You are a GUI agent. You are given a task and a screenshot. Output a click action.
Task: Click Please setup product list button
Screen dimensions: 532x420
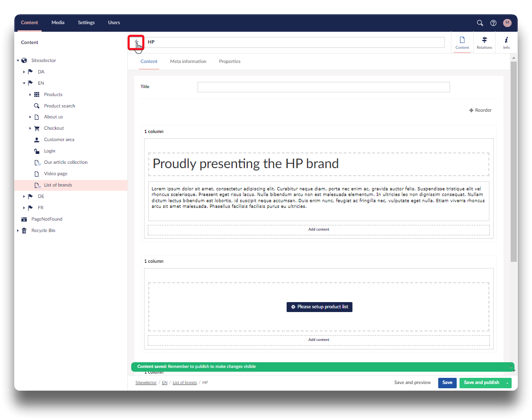point(319,307)
